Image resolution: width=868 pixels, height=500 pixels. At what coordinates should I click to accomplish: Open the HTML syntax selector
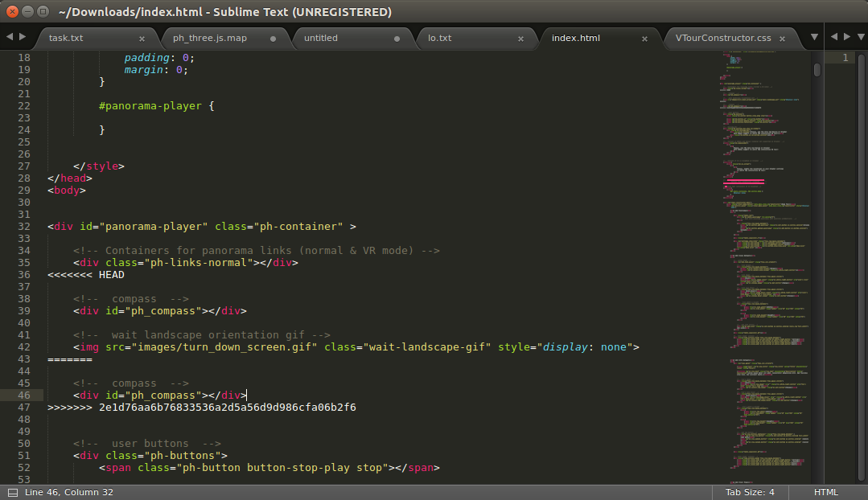coord(825,491)
